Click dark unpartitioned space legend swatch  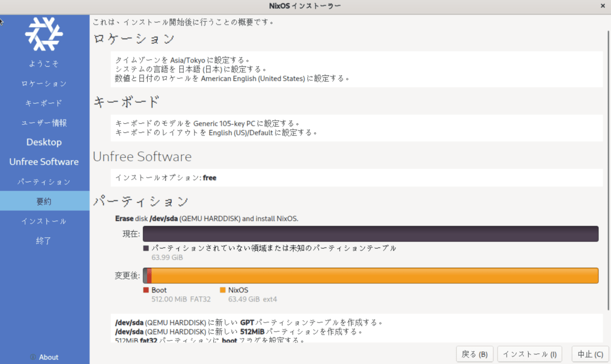click(x=146, y=248)
